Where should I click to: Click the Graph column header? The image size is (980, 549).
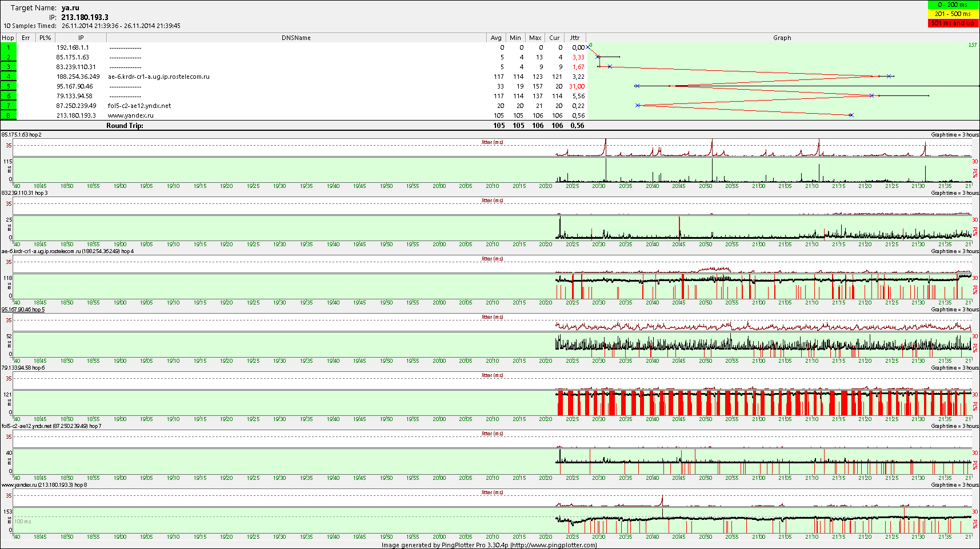click(782, 38)
